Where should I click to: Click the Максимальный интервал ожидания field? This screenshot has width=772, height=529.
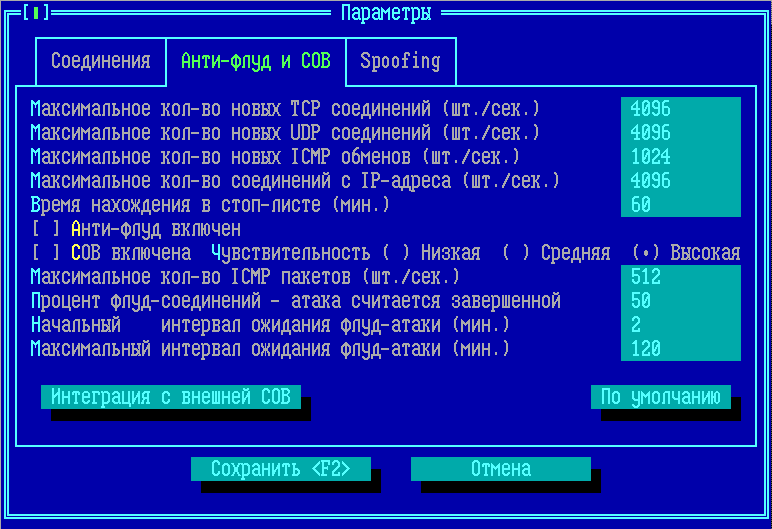point(680,349)
